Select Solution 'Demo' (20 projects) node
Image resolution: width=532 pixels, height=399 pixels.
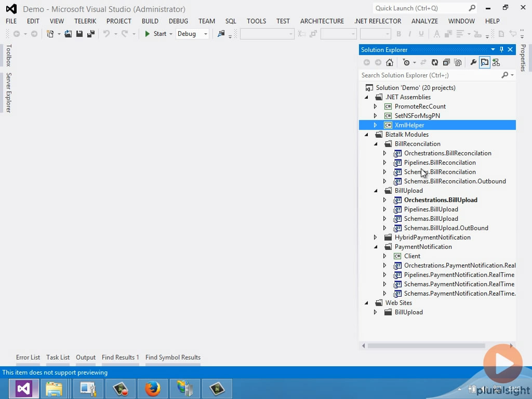coord(416,88)
